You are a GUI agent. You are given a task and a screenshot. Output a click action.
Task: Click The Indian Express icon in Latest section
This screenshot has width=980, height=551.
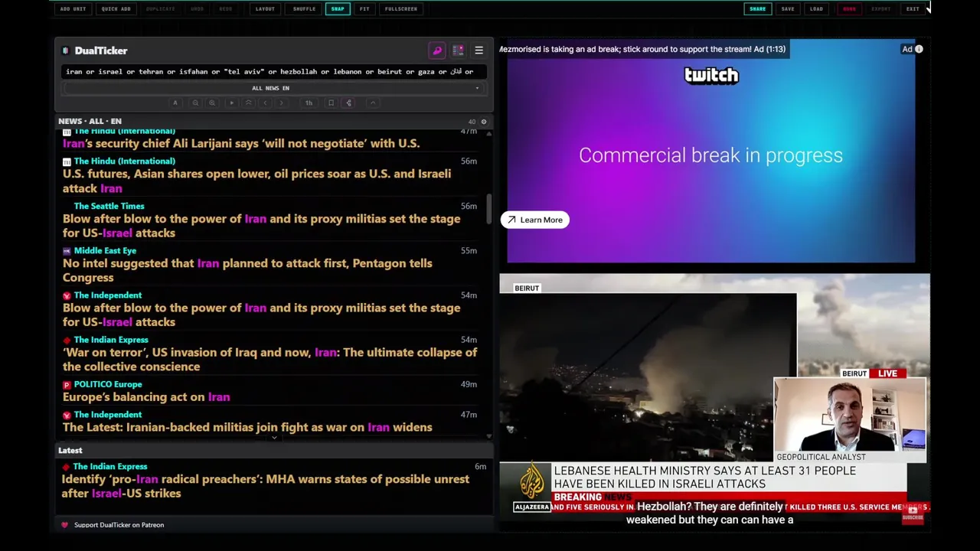[66, 467]
